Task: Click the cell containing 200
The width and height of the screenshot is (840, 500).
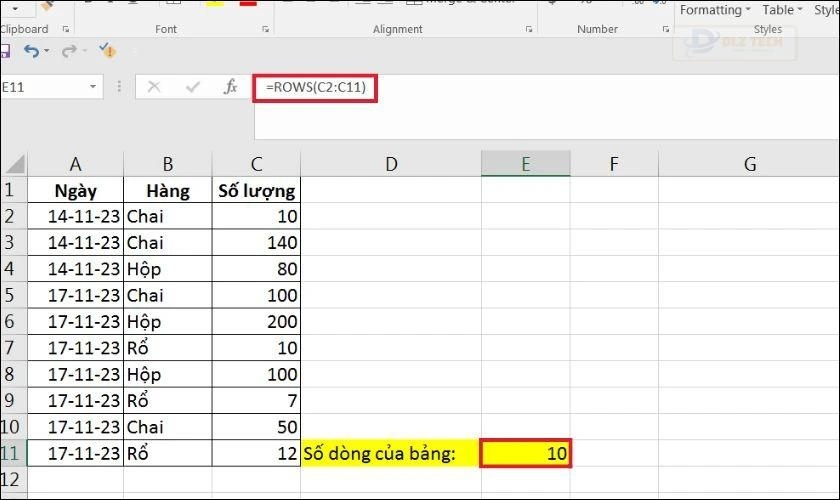Action: click(x=257, y=322)
